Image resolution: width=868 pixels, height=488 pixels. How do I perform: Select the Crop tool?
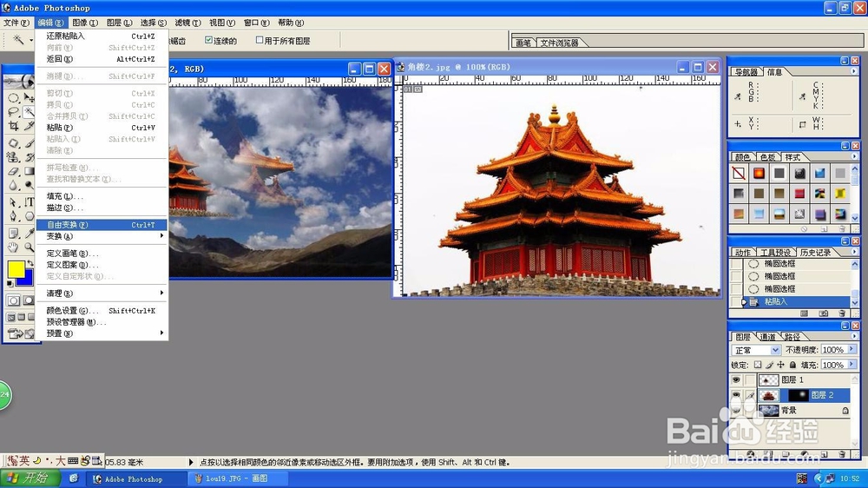(x=13, y=126)
